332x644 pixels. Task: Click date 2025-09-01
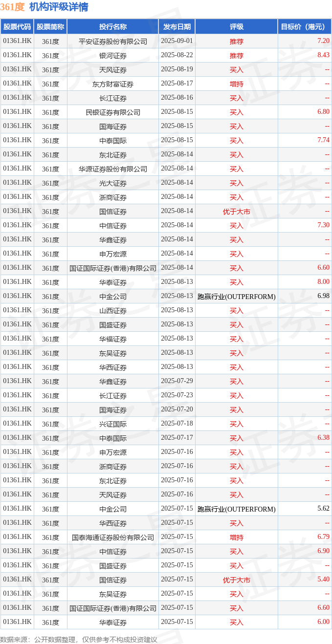tap(177, 41)
